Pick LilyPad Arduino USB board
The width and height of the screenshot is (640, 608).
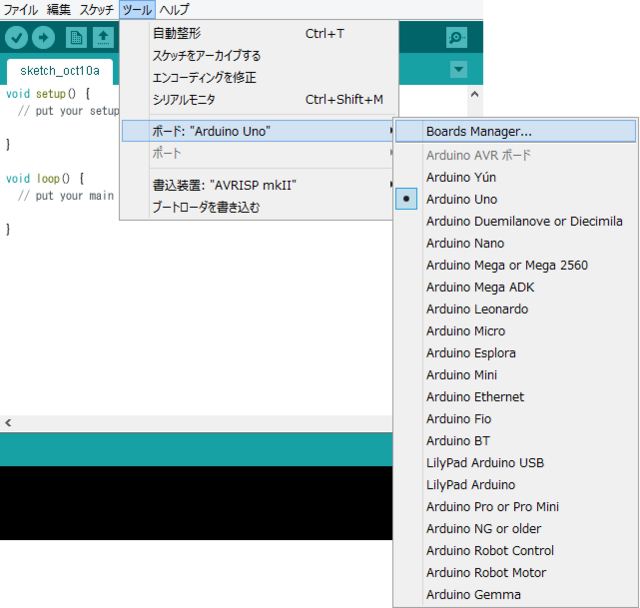tap(516, 463)
